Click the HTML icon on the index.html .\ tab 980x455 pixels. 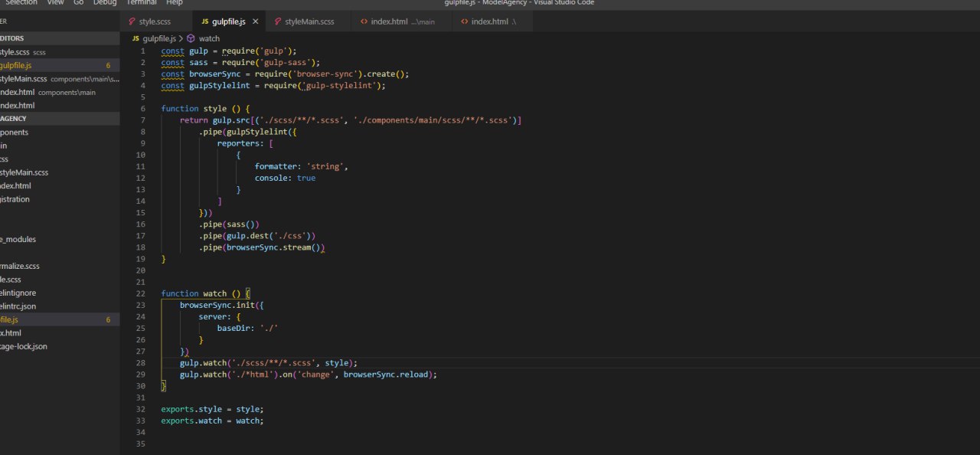tap(464, 21)
